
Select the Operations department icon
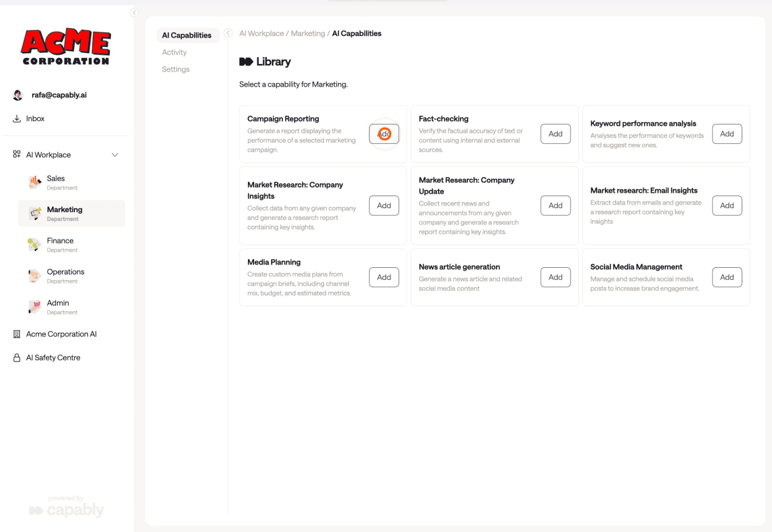(34, 275)
